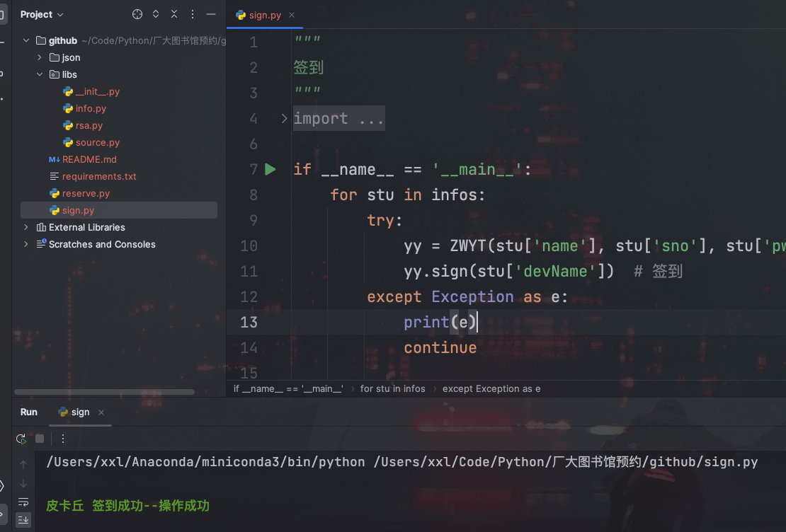Select breadcrumb except Exception as e
This screenshot has height=532, width=786.
491,388
